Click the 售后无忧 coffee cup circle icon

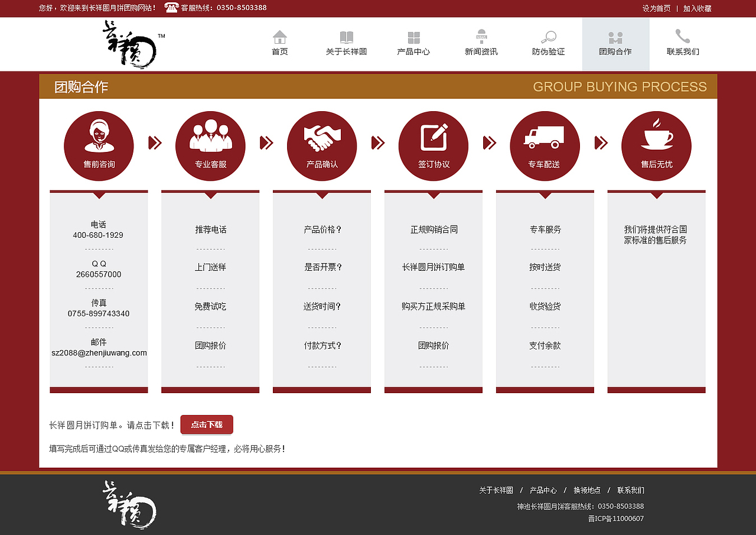(x=656, y=146)
